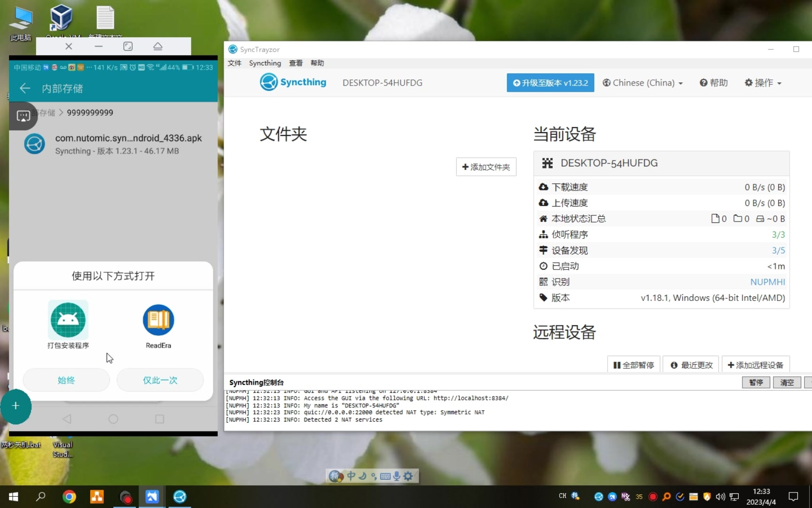Click the clock icon beside 已启动
The image size is (812, 508).
(544, 266)
